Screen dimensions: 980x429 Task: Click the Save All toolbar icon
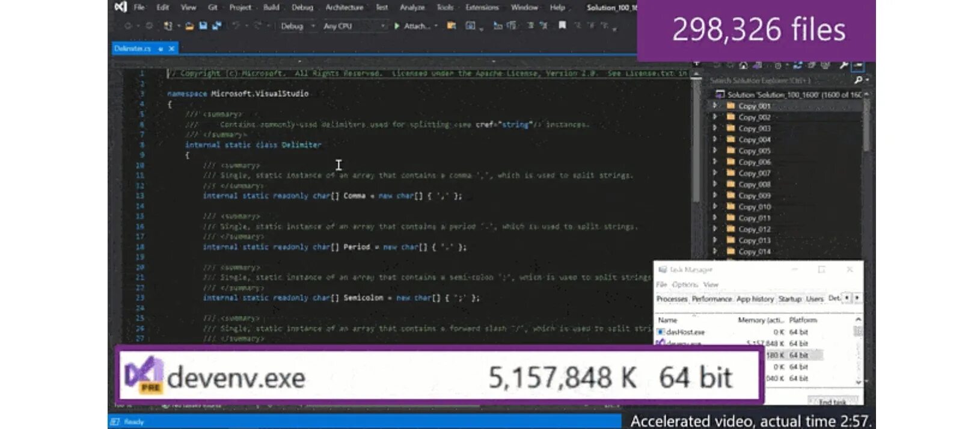point(216,26)
